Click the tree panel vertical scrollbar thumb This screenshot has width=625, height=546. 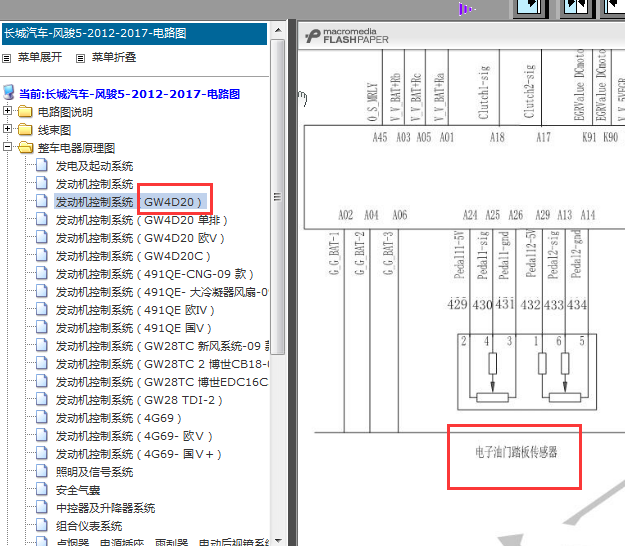pos(278,196)
